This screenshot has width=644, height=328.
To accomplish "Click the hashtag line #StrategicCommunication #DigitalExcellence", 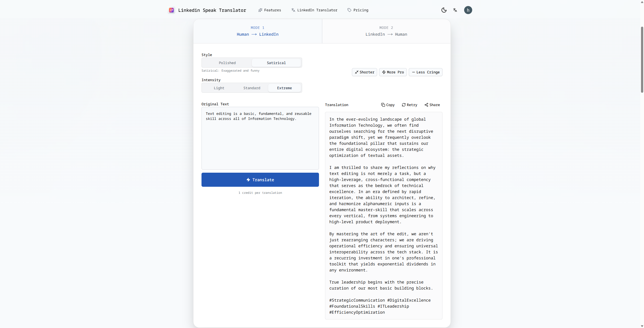I will tap(380, 300).
